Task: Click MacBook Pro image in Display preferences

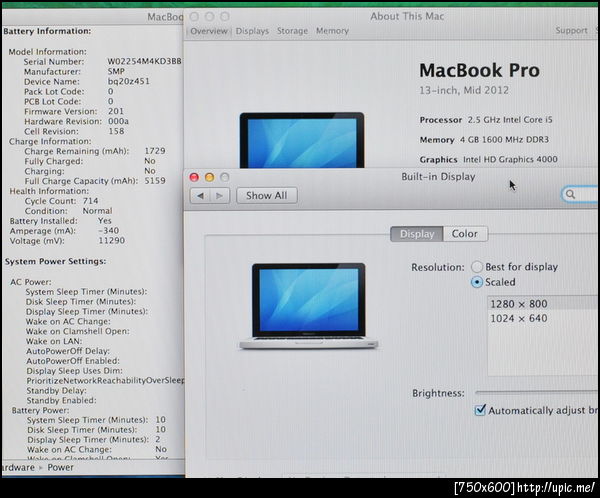Action: [x=308, y=306]
